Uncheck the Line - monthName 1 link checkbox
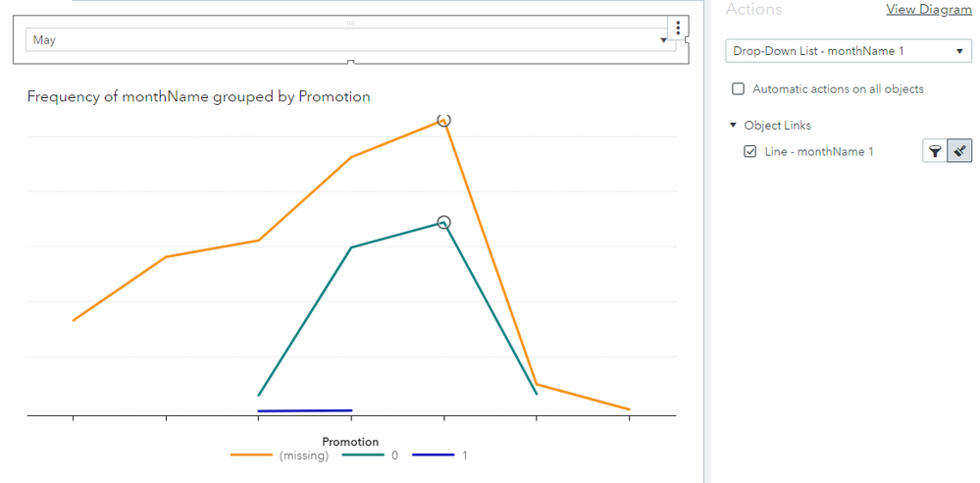Image resolution: width=980 pixels, height=483 pixels. 750,151
